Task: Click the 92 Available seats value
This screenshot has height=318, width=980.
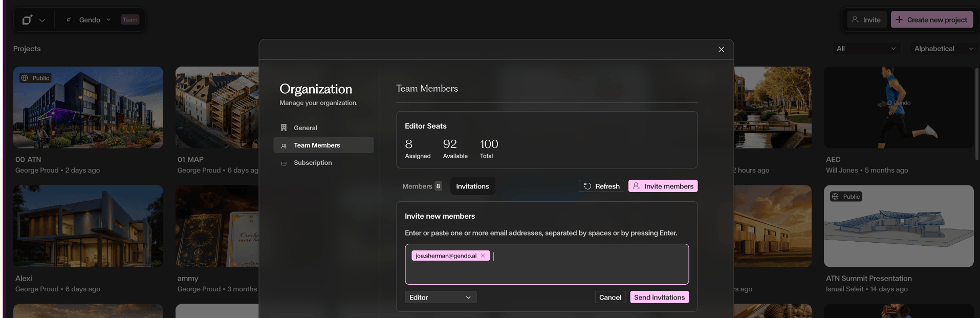Action: 450,144
